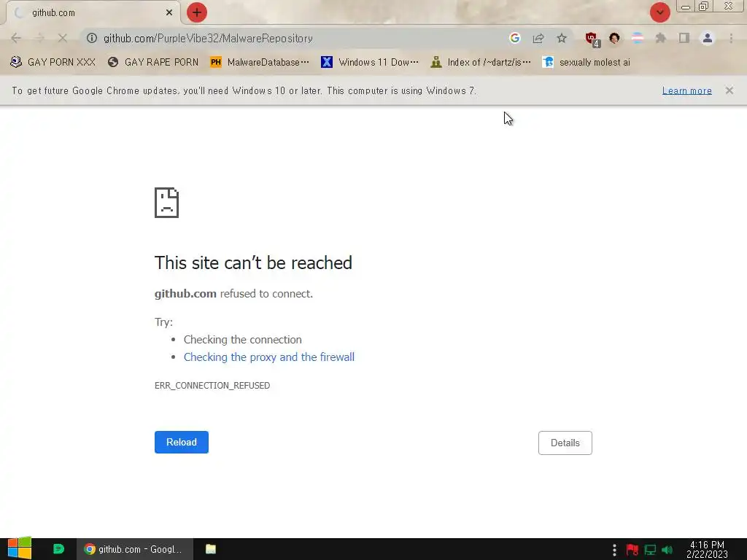
Task: Click the striped flag extension icon
Action: [x=638, y=38]
